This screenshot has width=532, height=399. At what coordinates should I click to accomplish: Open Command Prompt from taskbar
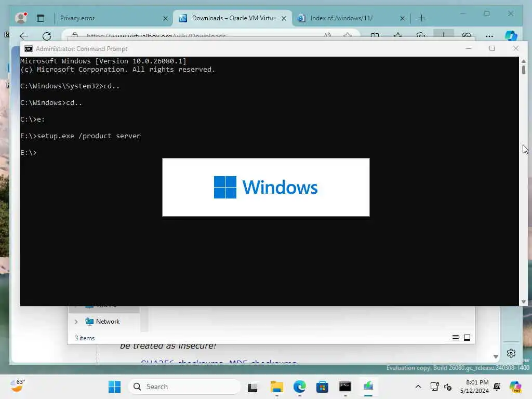point(345,387)
